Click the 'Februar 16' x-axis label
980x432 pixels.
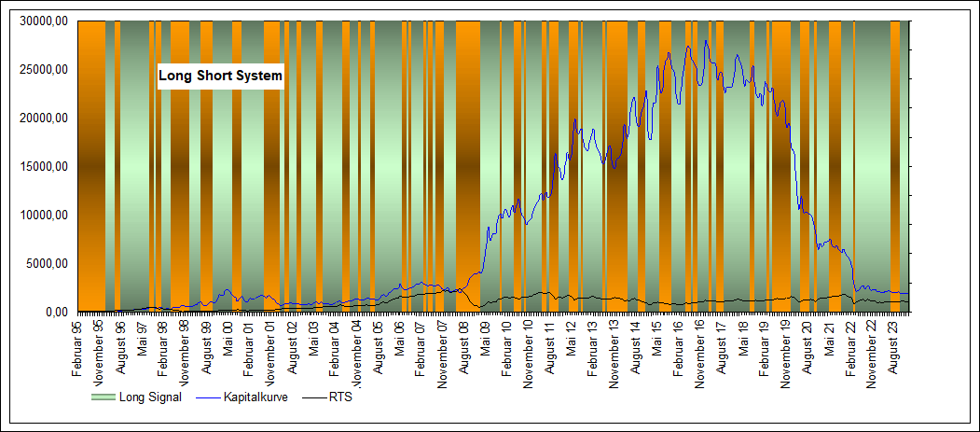click(x=678, y=349)
